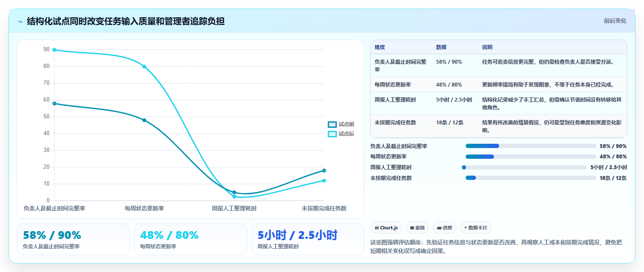This screenshot has width=644, height=272.
Task: Click the description starting 任务可追责信息更完整
Action: click(x=548, y=62)
